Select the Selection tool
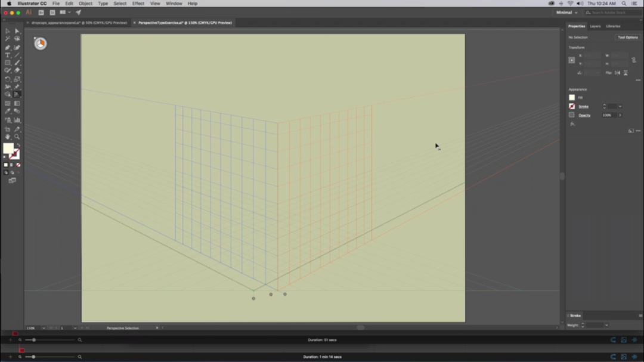This screenshot has width=644, height=362. (x=8, y=30)
